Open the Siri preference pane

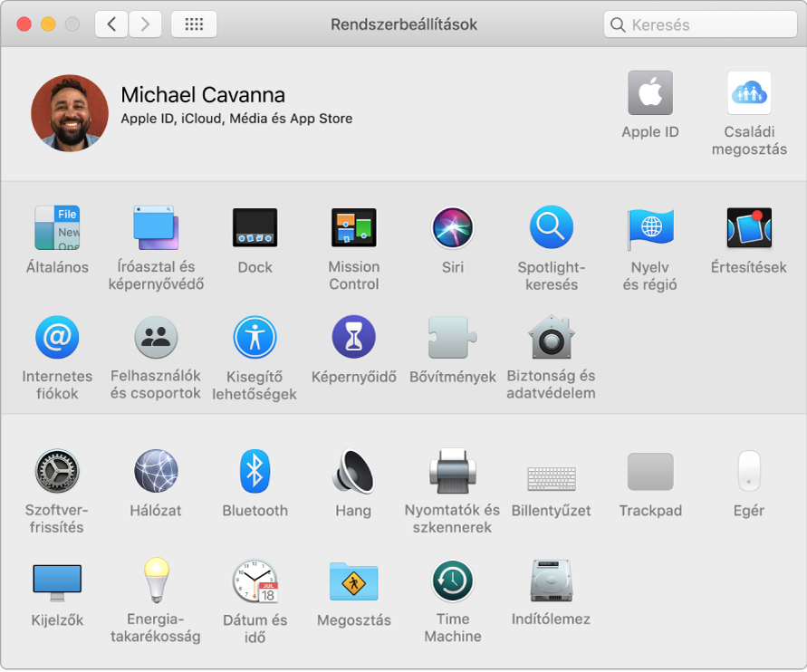pos(453,228)
